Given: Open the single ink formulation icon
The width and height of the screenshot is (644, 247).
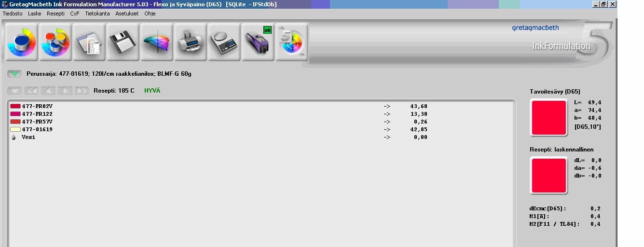Looking at the screenshot, I should tap(22, 42).
